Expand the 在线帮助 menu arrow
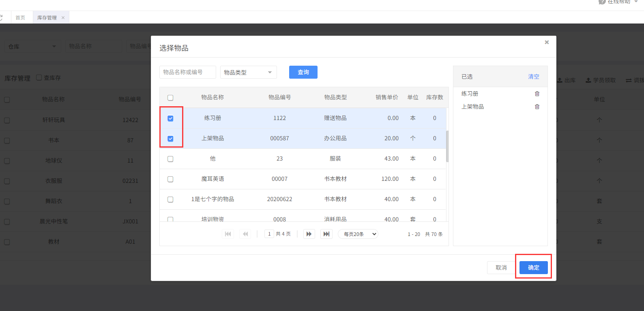Screen dimensions: 644x311 (x=636, y=2)
